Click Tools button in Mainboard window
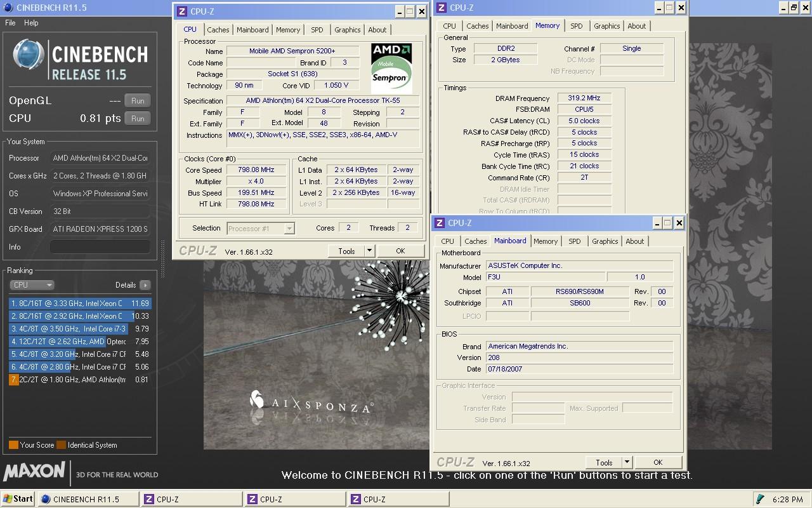This screenshot has width=812, height=508. click(x=604, y=462)
